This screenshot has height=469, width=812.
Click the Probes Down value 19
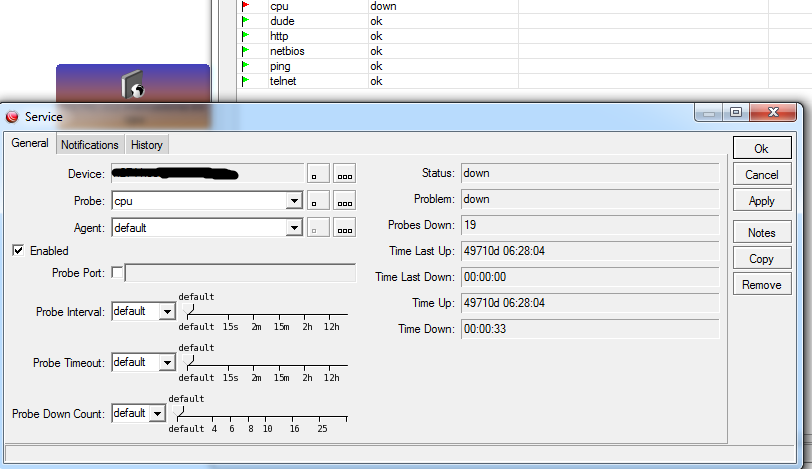coord(590,225)
